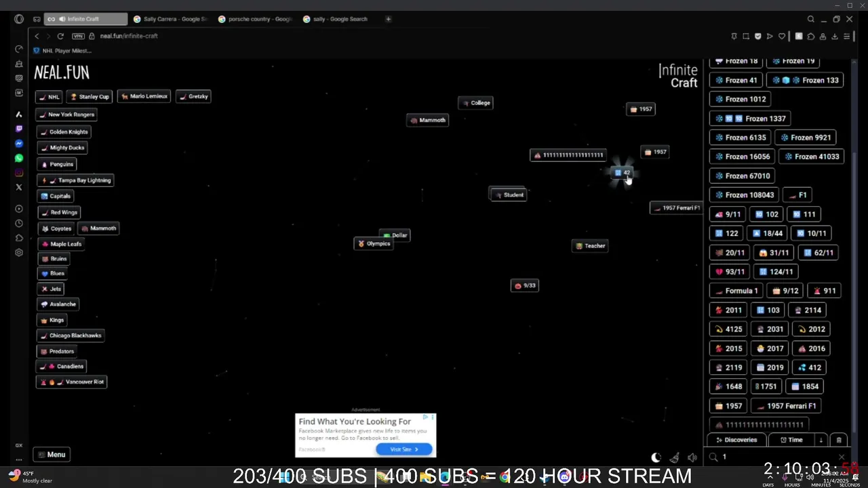The image size is (868, 488).
Task: Reload the page
Action: [60, 36]
